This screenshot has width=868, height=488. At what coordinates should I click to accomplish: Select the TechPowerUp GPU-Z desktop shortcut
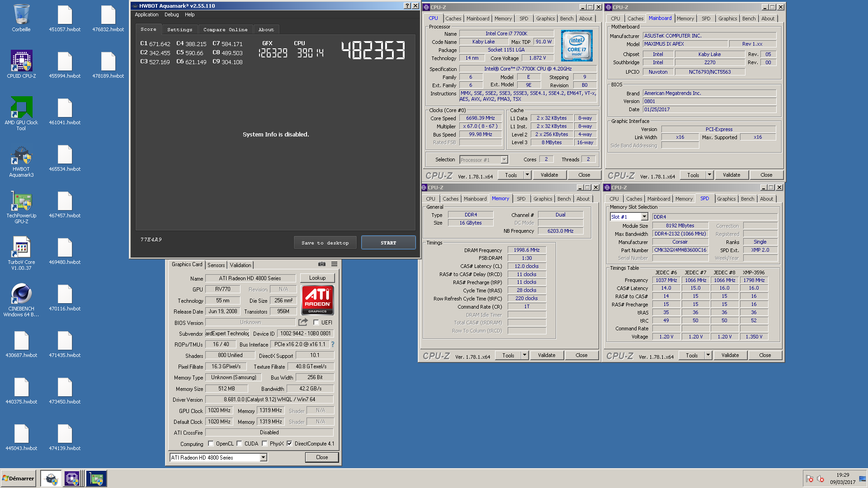coord(21,208)
